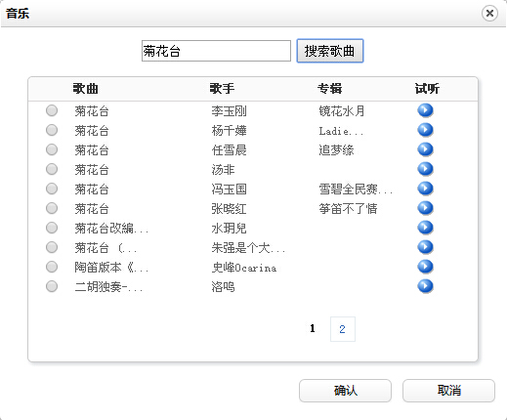Preview the 李玉刚 version of 菊花台
Viewport: 507px width, 420px height.
point(425,110)
